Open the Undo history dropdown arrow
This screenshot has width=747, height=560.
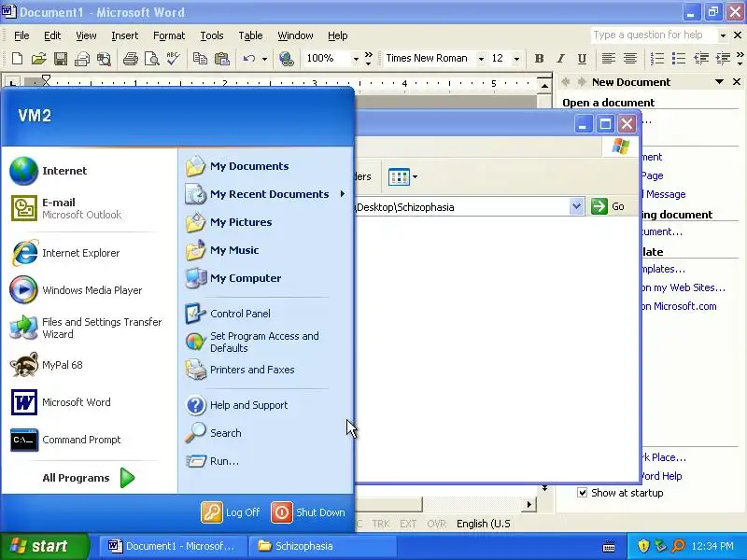tap(264, 59)
